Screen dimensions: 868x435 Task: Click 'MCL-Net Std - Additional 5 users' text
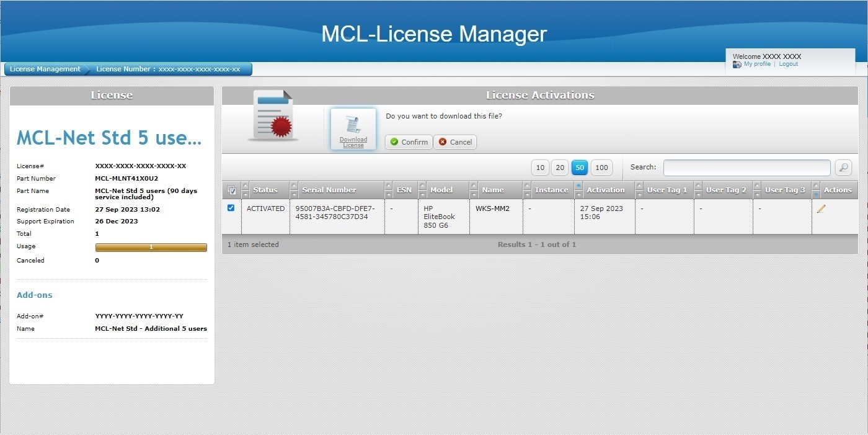point(151,329)
